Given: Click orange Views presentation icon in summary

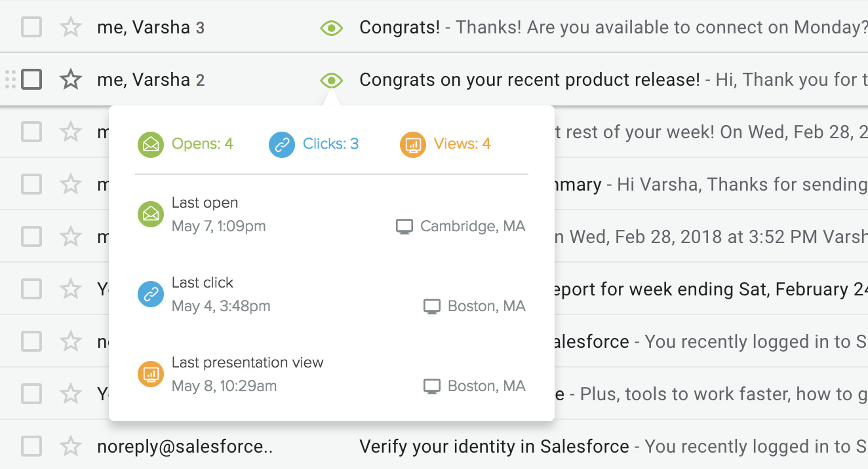Looking at the screenshot, I should (x=413, y=144).
